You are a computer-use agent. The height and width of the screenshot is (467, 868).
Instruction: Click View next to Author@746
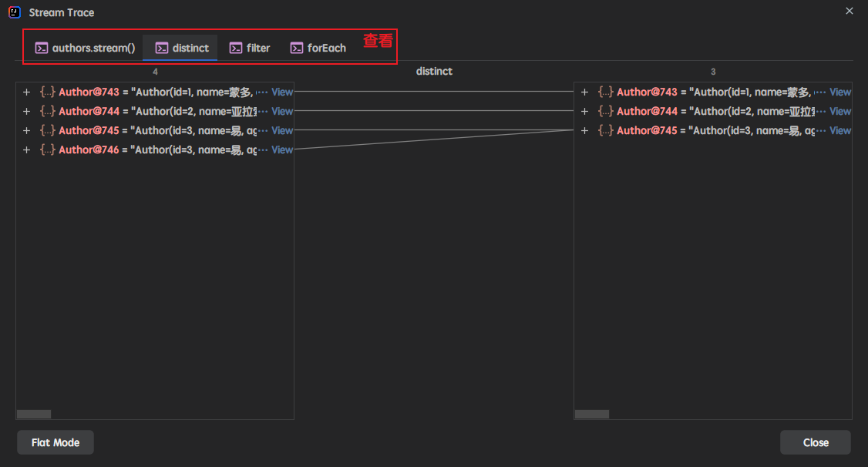282,149
